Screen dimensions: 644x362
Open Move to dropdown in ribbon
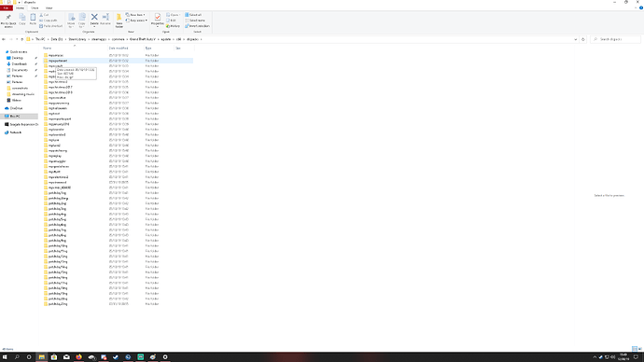(71, 21)
